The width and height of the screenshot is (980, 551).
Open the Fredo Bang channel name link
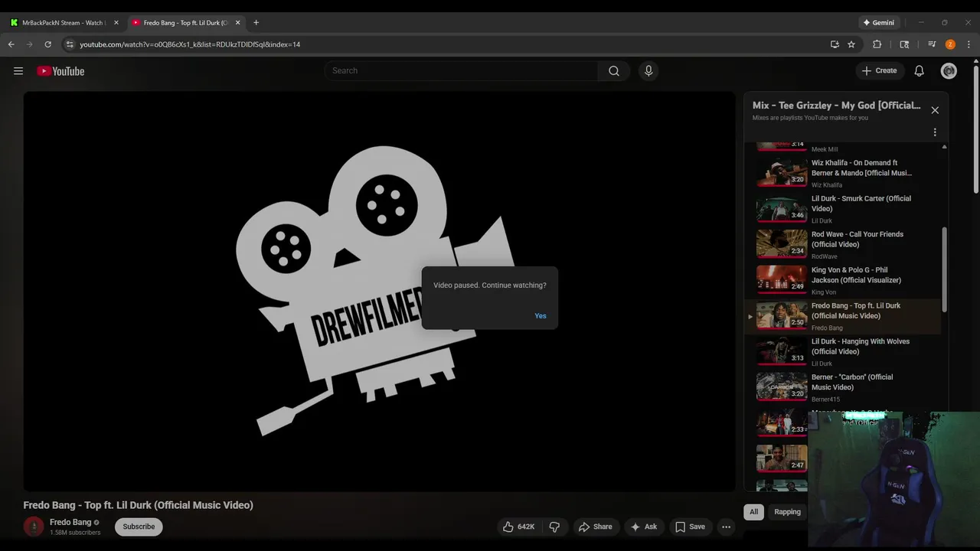70,522
